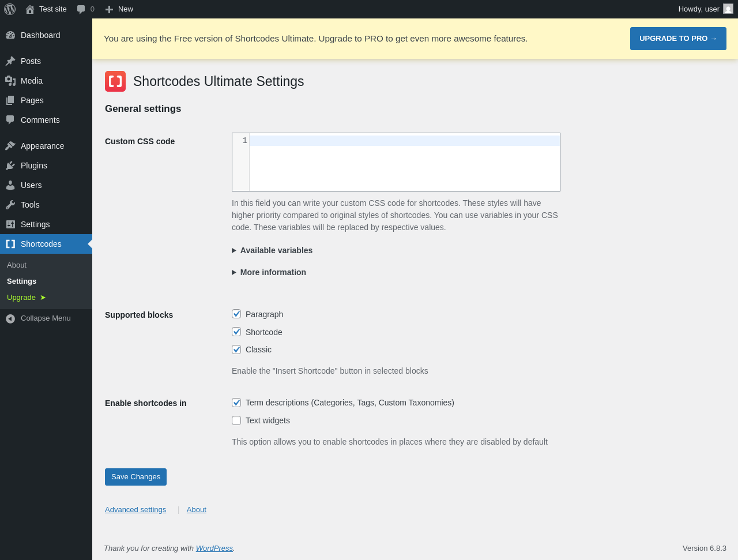
Task: Enable shortcodes in Text widgets
Action: [x=236, y=420]
